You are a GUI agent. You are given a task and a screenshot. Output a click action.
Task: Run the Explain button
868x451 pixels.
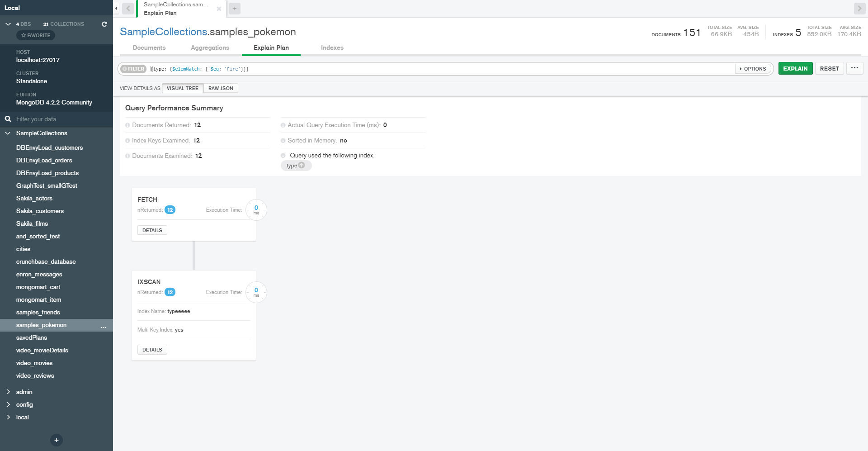click(796, 68)
